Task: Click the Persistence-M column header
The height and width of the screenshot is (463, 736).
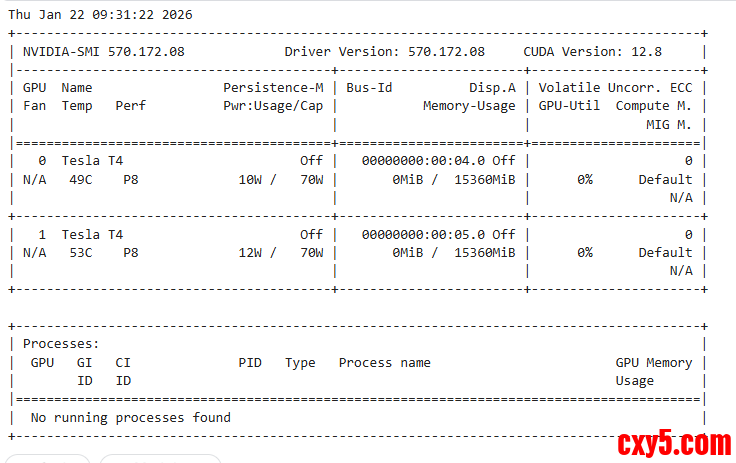Action: click(x=273, y=88)
